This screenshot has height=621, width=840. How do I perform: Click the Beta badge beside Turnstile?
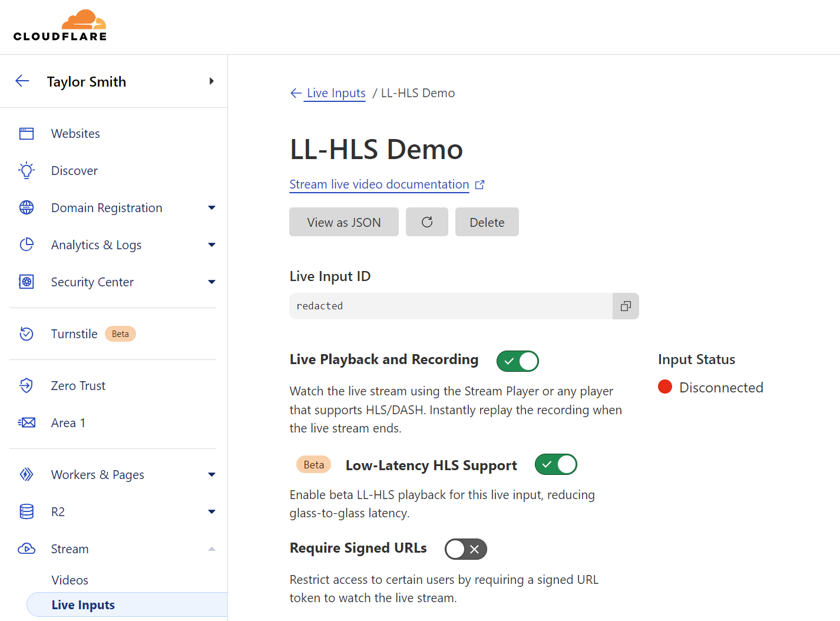click(x=120, y=333)
